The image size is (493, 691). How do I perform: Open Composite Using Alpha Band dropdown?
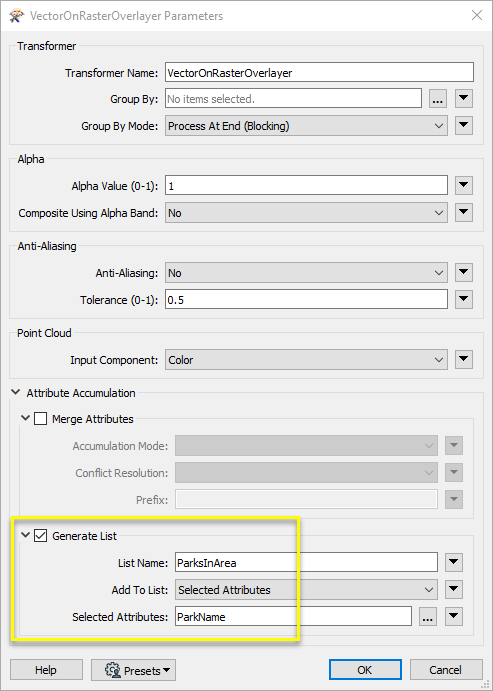click(x=306, y=213)
